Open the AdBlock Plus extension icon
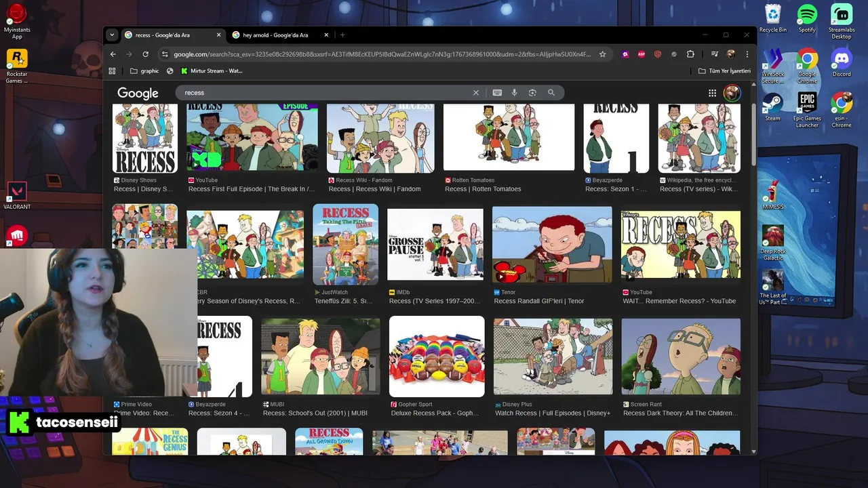868x488 pixels. tap(642, 54)
